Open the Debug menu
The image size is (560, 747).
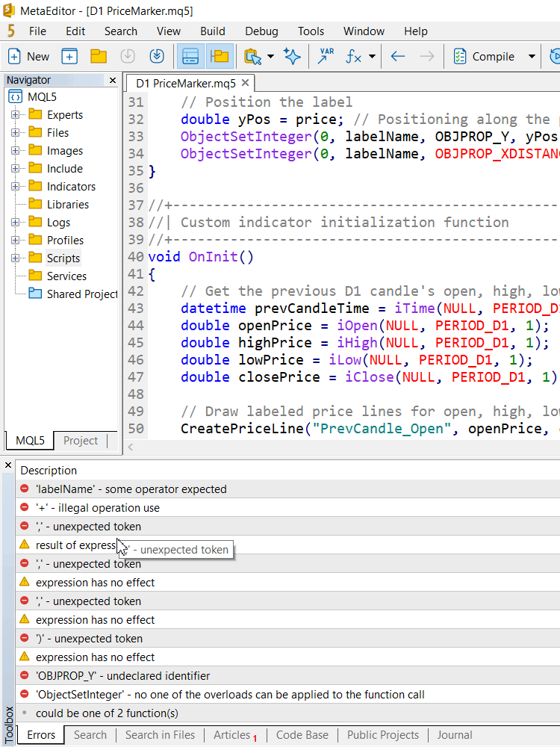point(261,31)
